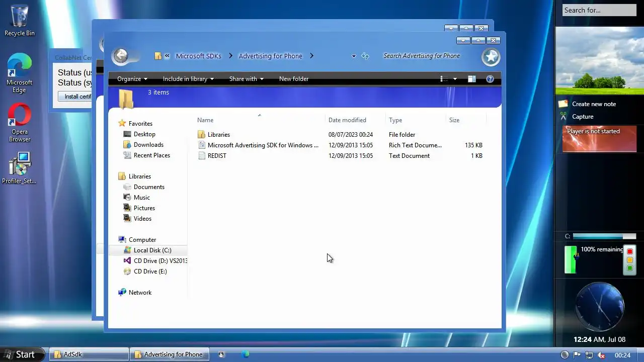Click the C: drive usage bar gadget

(x=604, y=236)
